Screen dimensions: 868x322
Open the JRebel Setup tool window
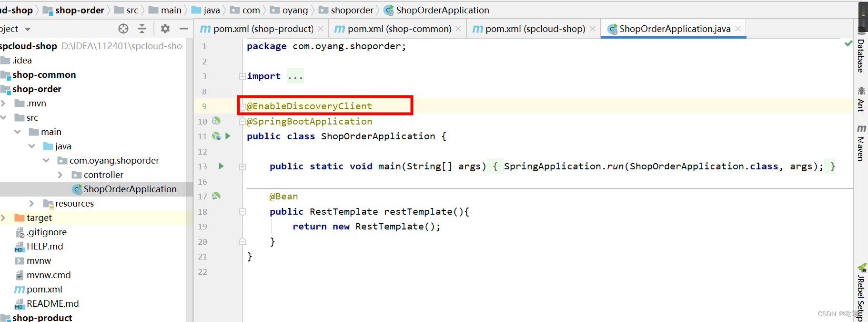click(x=861, y=292)
